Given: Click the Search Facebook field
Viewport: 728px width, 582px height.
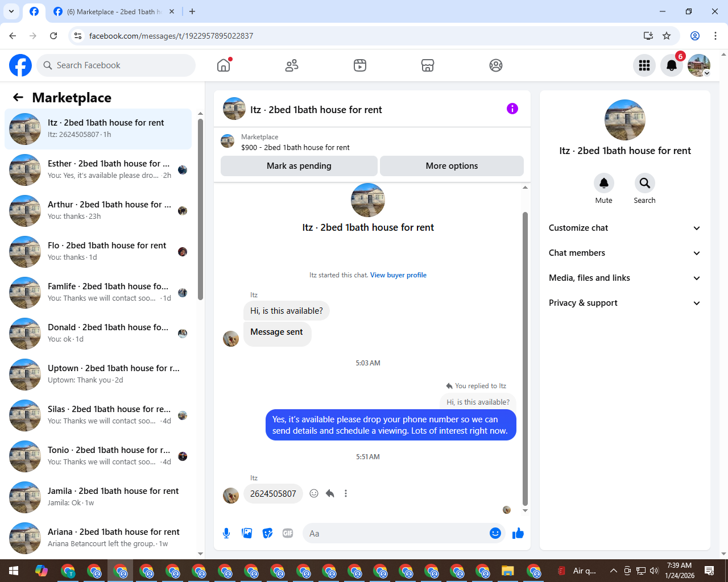Looking at the screenshot, I should (116, 65).
